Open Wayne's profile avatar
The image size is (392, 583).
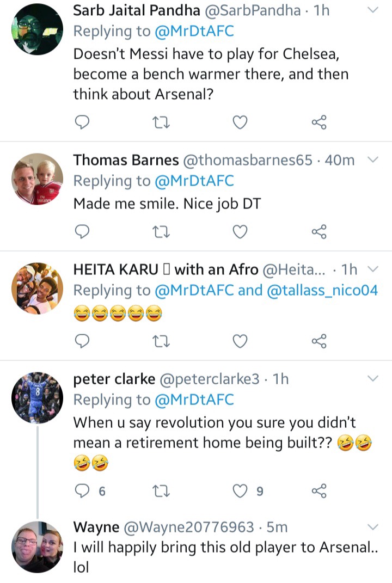click(37, 546)
